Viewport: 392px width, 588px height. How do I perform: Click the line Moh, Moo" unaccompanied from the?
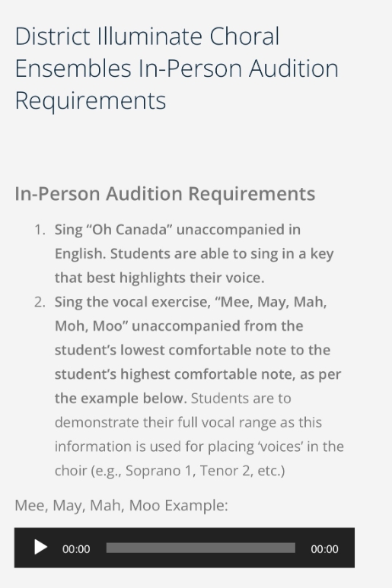(179, 326)
